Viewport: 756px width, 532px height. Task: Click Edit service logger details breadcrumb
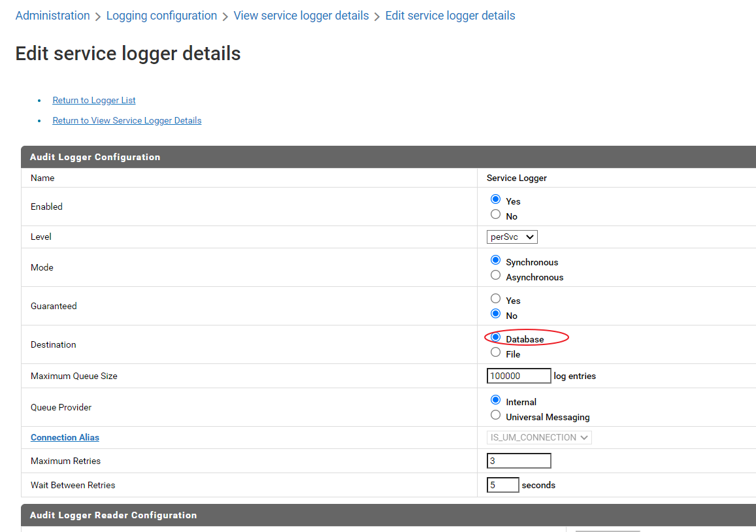pyautogui.click(x=450, y=16)
